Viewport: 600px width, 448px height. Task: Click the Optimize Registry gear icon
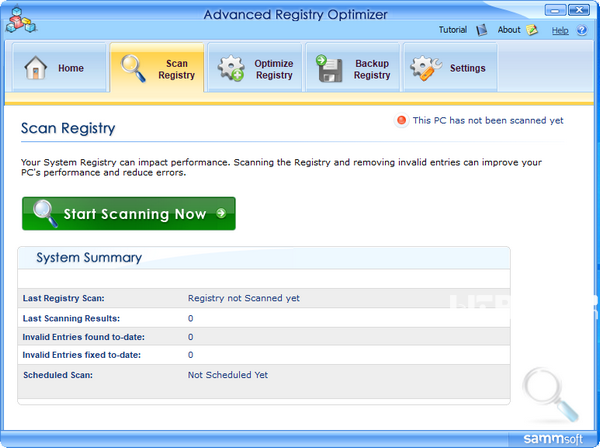(x=231, y=68)
